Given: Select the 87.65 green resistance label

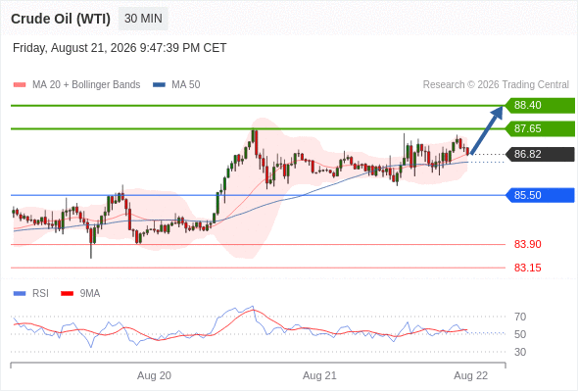Looking at the screenshot, I should (x=540, y=128).
